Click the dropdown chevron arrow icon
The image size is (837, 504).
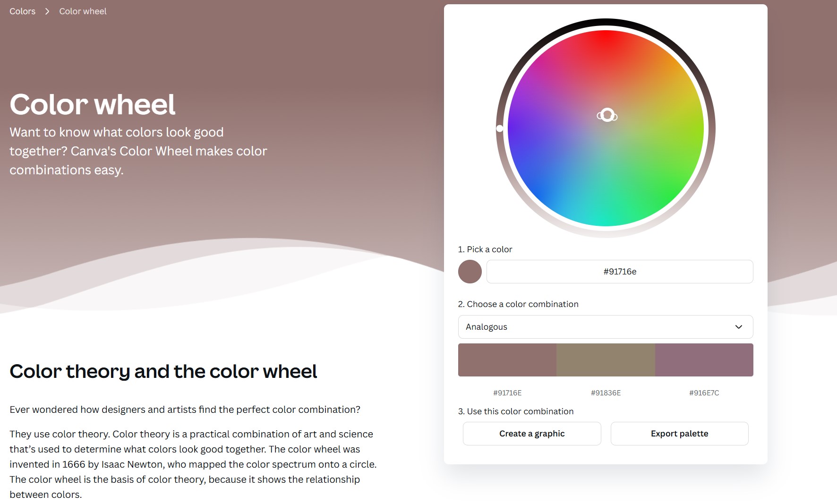739,327
